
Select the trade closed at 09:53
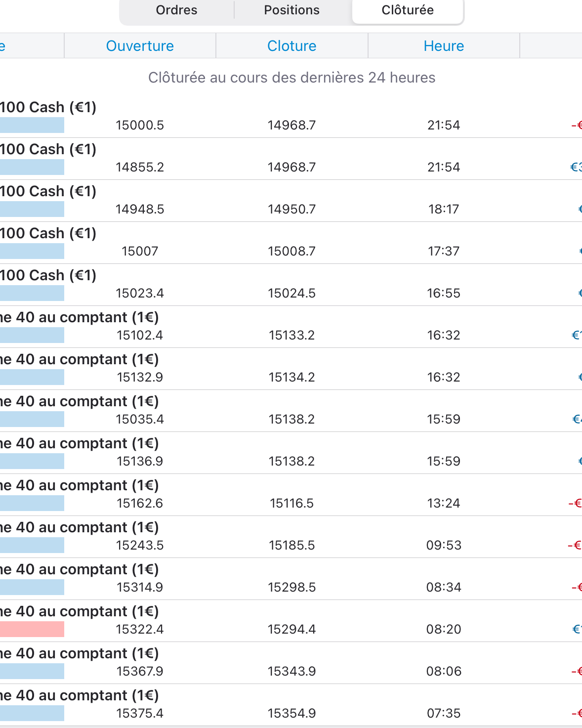pyautogui.click(x=444, y=545)
